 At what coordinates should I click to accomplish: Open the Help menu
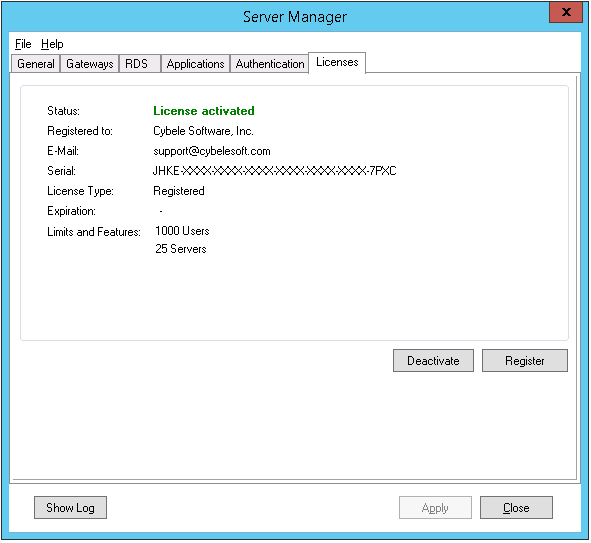[x=52, y=44]
